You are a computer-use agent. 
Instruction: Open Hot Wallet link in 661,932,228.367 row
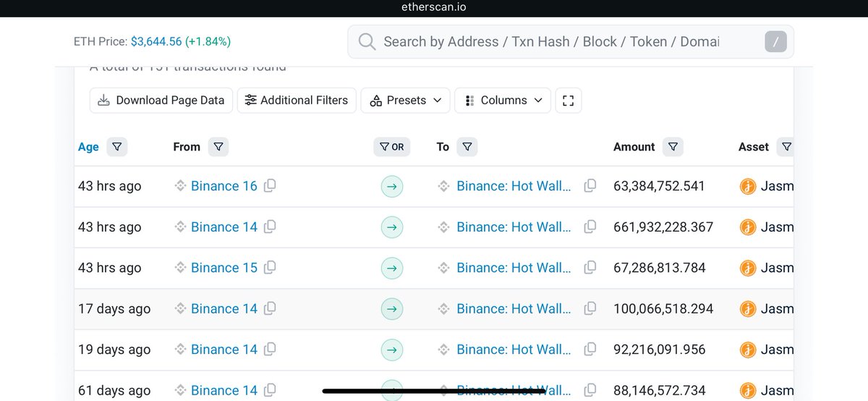(514, 227)
